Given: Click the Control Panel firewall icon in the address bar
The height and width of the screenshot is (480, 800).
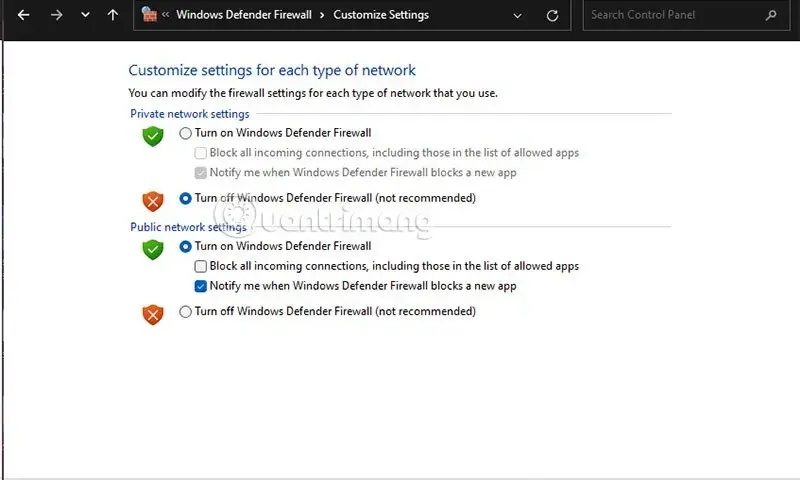Looking at the screenshot, I should click(149, 14).
